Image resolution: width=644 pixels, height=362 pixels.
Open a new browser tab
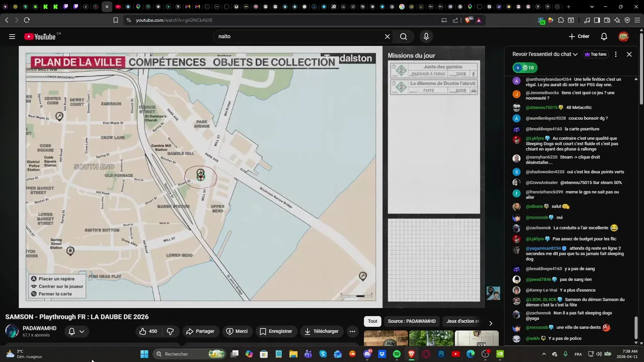569,7
